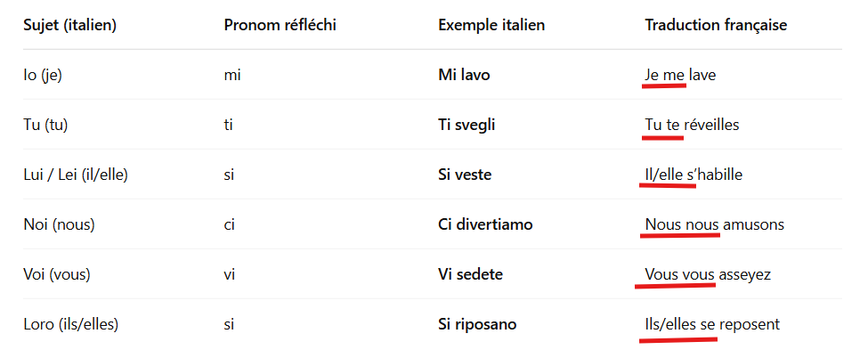Click the "ci" reflexive pronoun cell

[230, 224]
